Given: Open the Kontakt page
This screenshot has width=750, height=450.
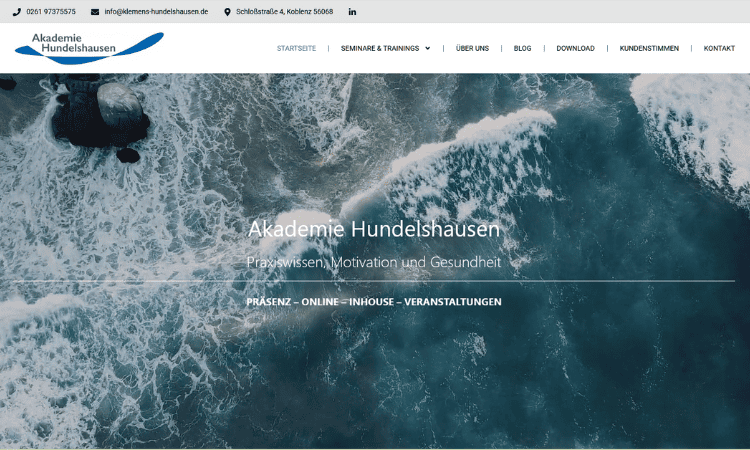Looking at the screenshot, I should 719,48.
